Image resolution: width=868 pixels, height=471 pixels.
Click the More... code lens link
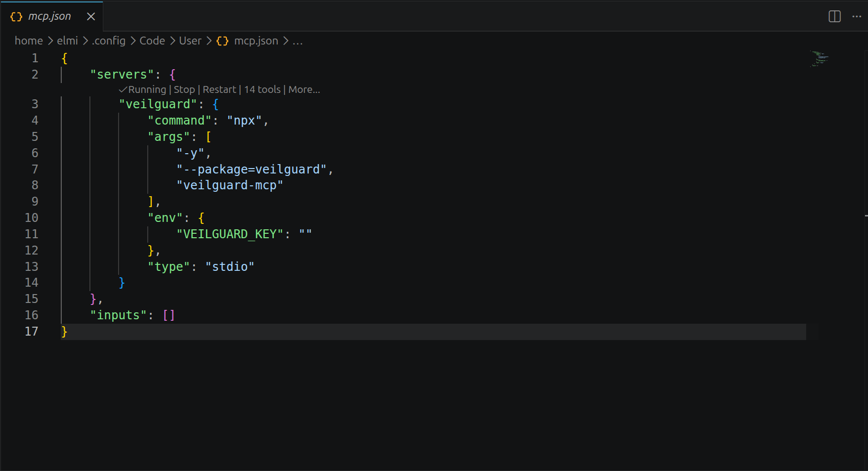[304, 89]
